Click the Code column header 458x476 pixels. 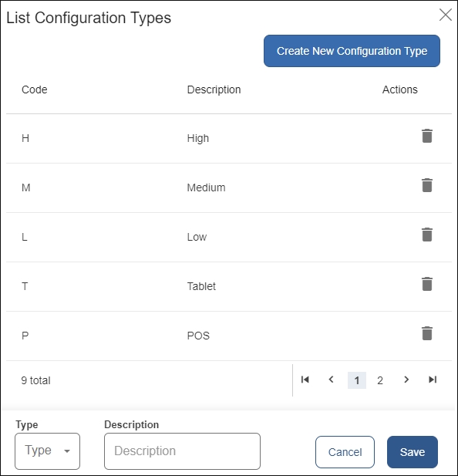(x=35, y=89)
